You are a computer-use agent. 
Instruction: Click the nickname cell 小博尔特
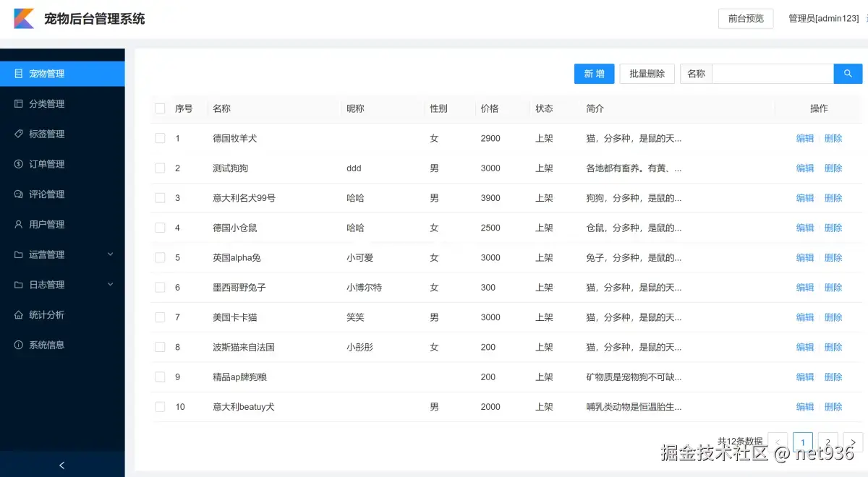(x=364, y=288)
